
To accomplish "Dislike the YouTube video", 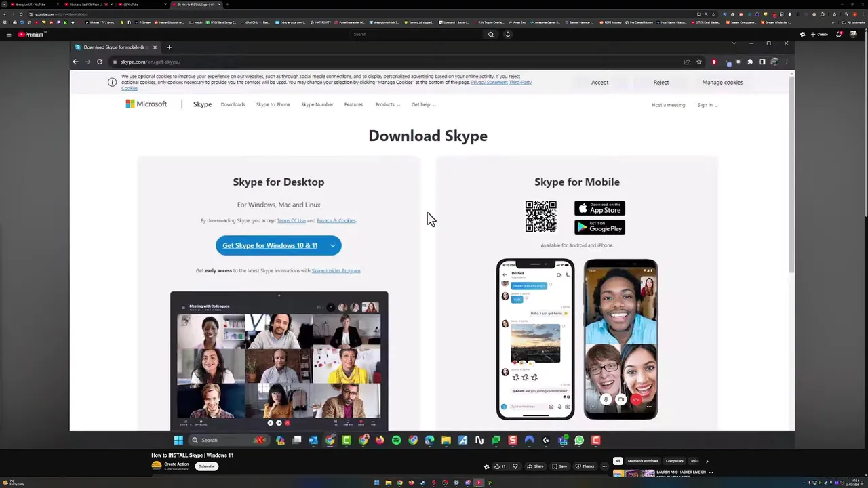I will [x=515, y=466].
